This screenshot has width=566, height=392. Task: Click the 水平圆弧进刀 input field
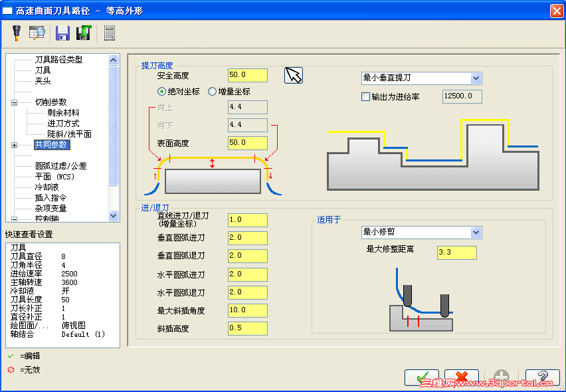[248, 274]
